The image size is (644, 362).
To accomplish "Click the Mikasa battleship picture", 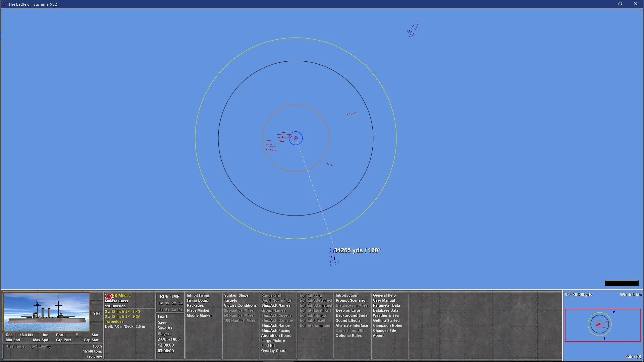I will coord(47,312).
